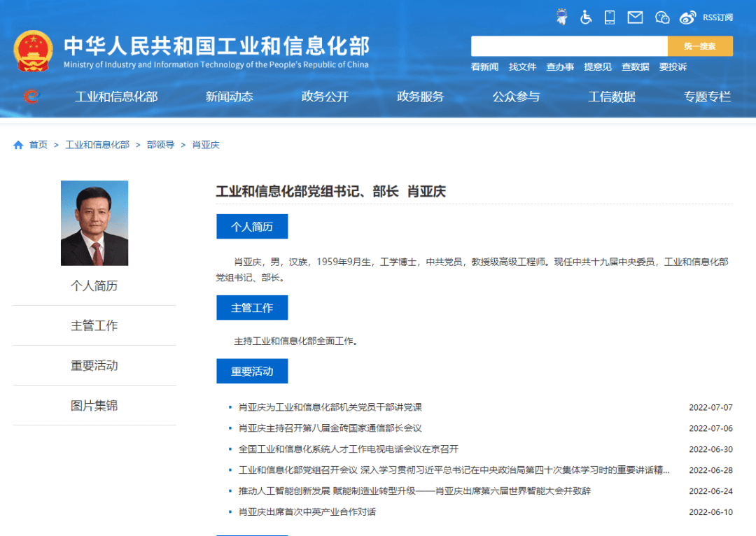Click the home icon in breadcrumb
Screen dimensions: 756x536
point(18,145)
